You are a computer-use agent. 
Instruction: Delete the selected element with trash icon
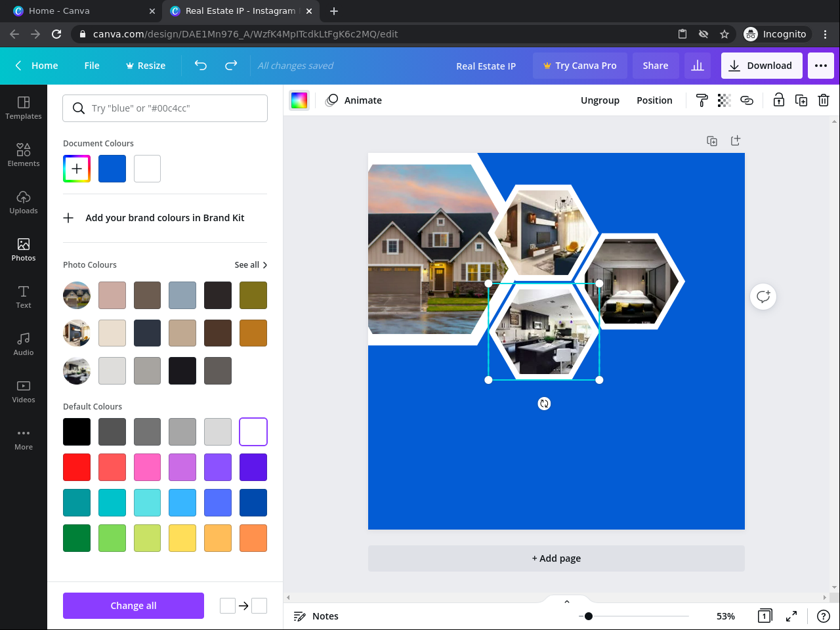824,100
